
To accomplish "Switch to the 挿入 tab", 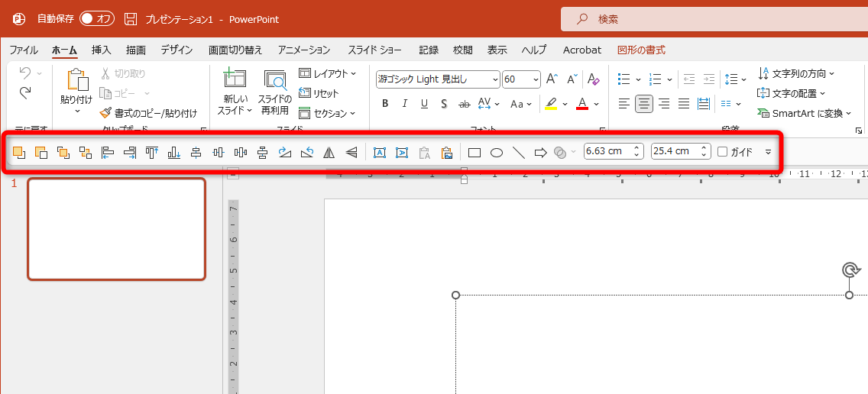I will (102, 50).
